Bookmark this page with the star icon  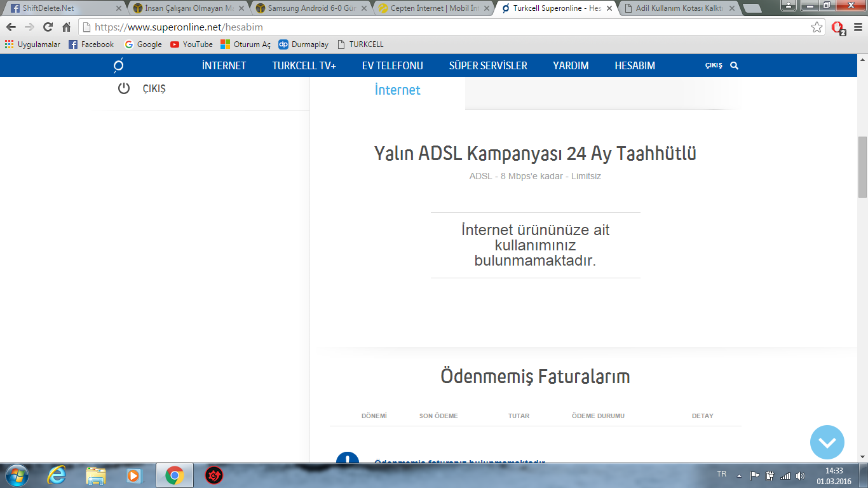pos(817,27)
